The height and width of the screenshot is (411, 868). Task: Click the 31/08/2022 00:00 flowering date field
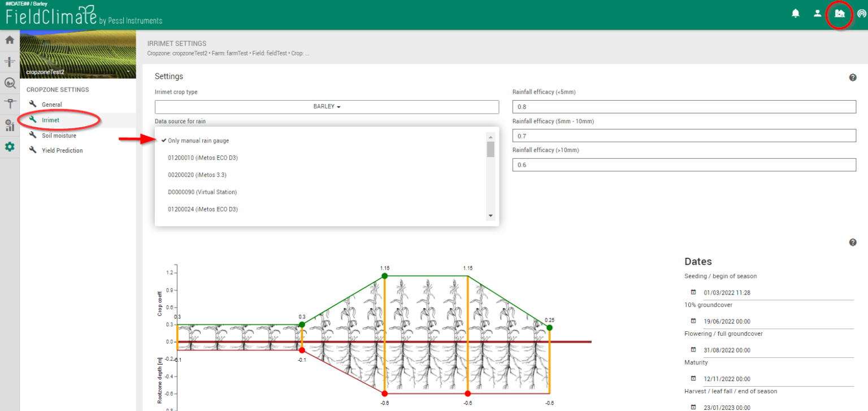778,351
